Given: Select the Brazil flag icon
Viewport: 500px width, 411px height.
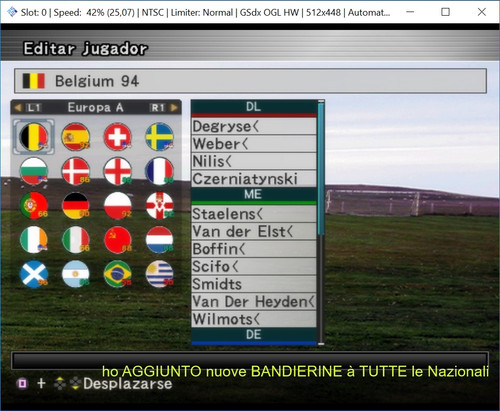Looking at the screenshot, I should pos(117,274).
